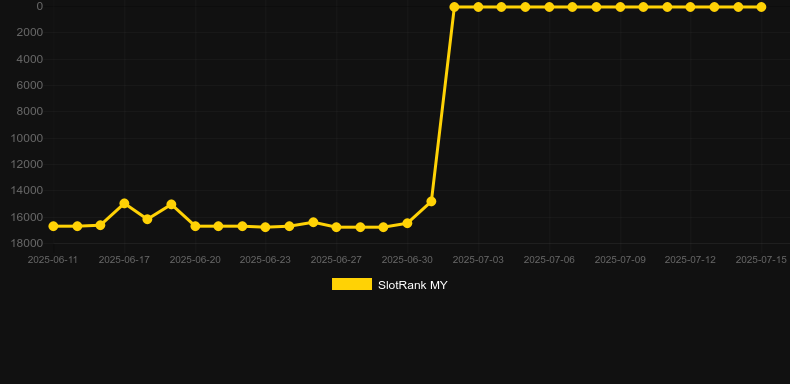Image resolution: width=790 pixels, height=384 pixels.
Task: Click the data point at 2025-07-12
Action: pyautogui.click(x=691, y=7)
